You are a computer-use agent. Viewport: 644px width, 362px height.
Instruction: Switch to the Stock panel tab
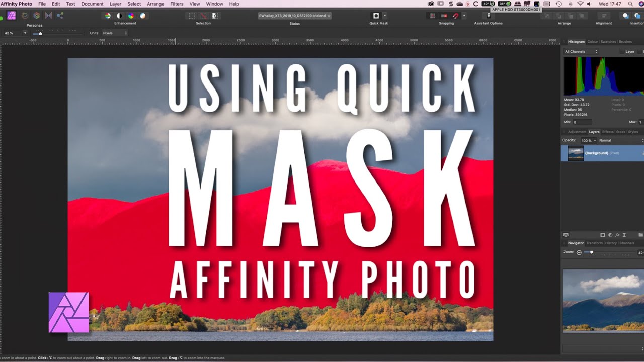(x=621, y=132)
